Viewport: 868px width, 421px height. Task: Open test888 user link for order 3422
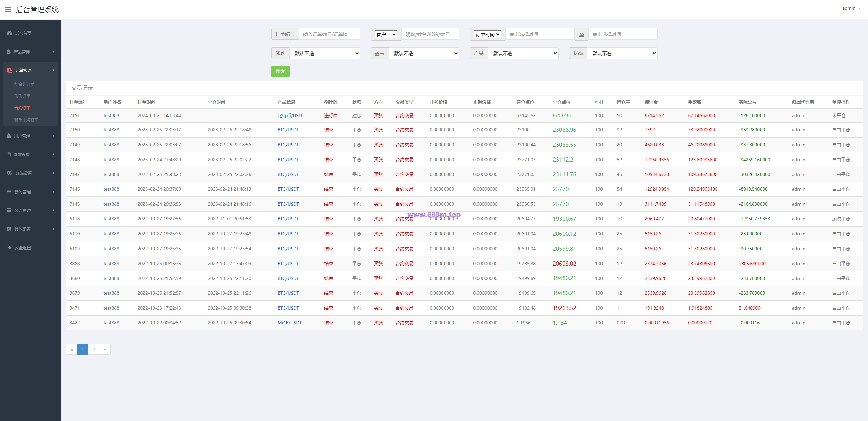(x=111, y=323)
